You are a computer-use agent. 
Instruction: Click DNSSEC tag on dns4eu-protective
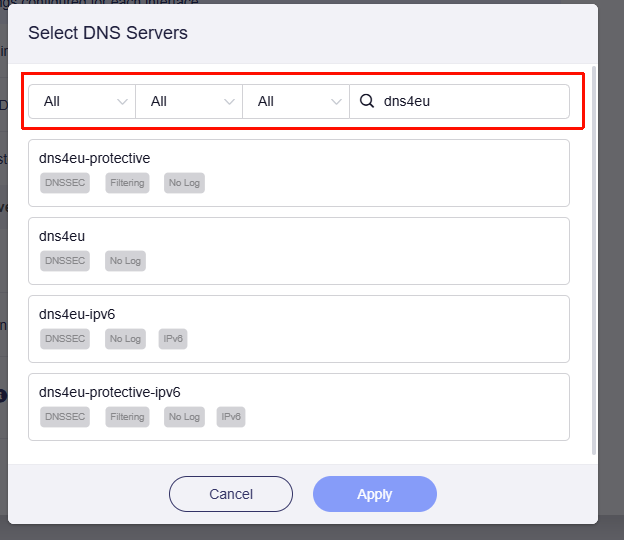tap(65, 183)
